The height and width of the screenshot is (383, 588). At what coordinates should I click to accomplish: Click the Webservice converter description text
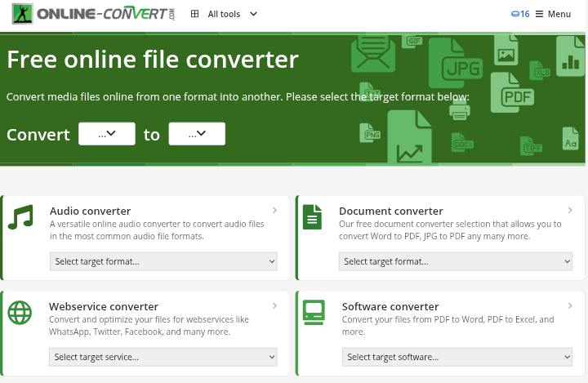point(149,326)
